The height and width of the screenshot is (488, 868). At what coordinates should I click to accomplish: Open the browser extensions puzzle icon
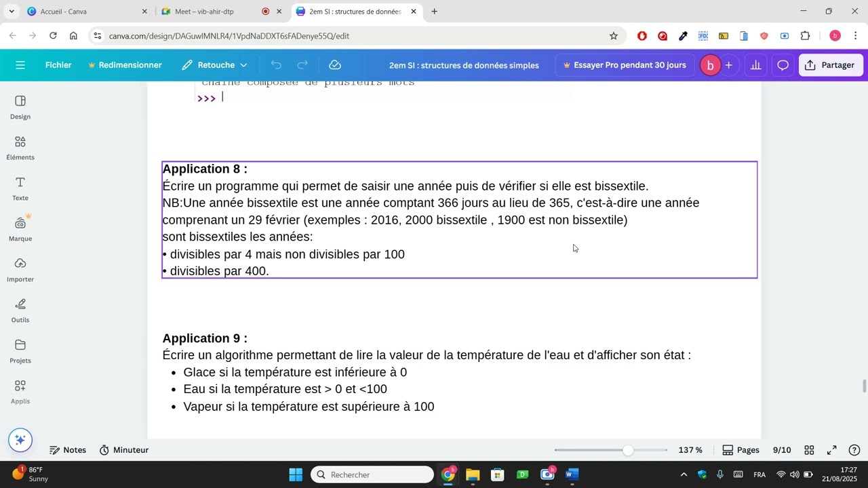(x=805, y=36)
